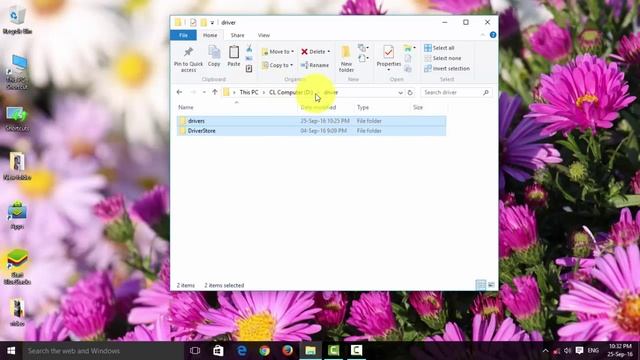Click the Rename button

click(314, 65)
